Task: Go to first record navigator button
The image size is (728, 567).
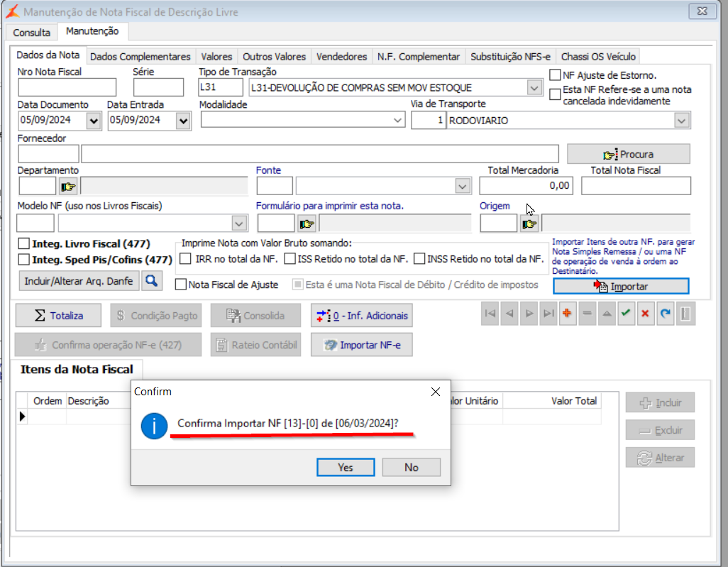Action: (x=490, y=314)
